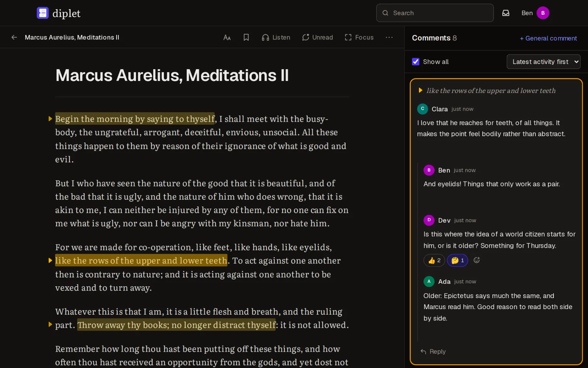The height and width of the screenshot is (368, 588).
Task: Open the more options ellipsis menu
Action: (389, 37)
